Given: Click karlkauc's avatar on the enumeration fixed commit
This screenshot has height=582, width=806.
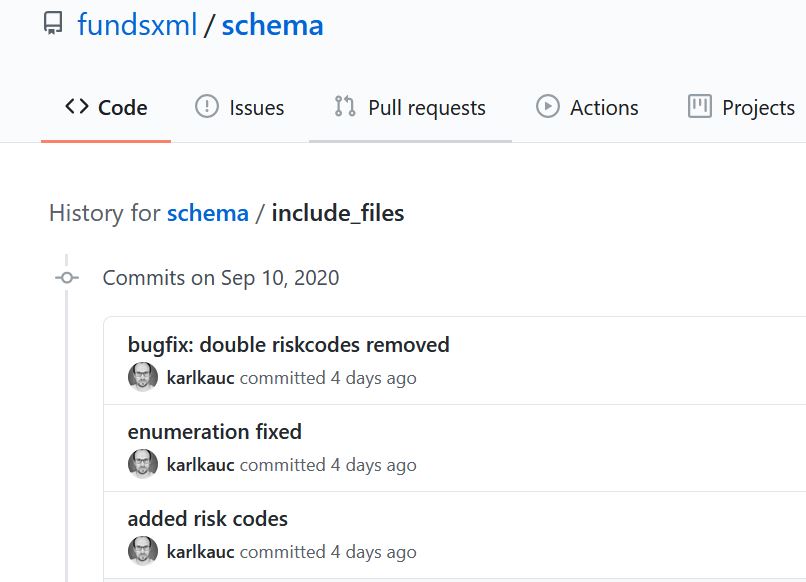Looking at the screenshot, I should [x=143, y=464].
